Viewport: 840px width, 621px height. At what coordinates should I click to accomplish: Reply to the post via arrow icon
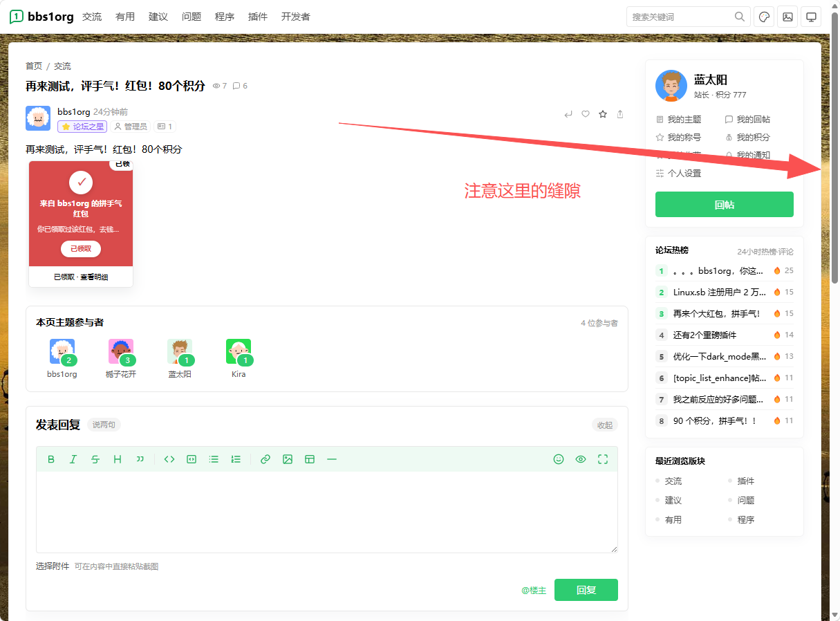568,114
